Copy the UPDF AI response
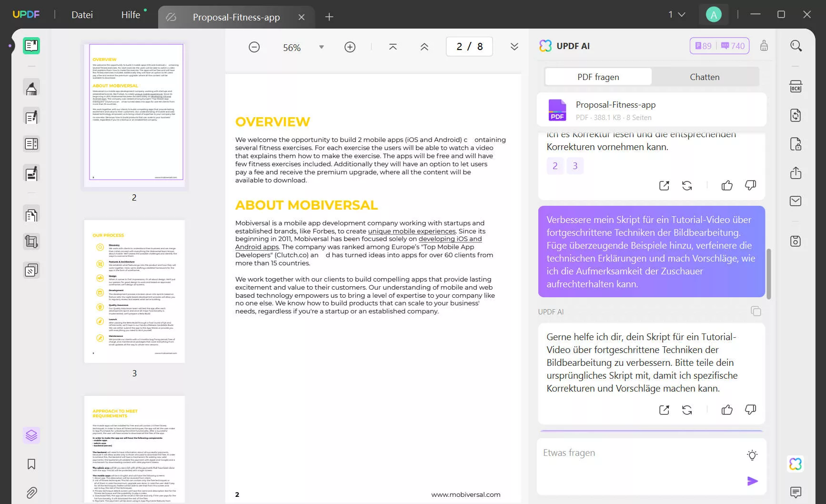 [x=756, y=311]
